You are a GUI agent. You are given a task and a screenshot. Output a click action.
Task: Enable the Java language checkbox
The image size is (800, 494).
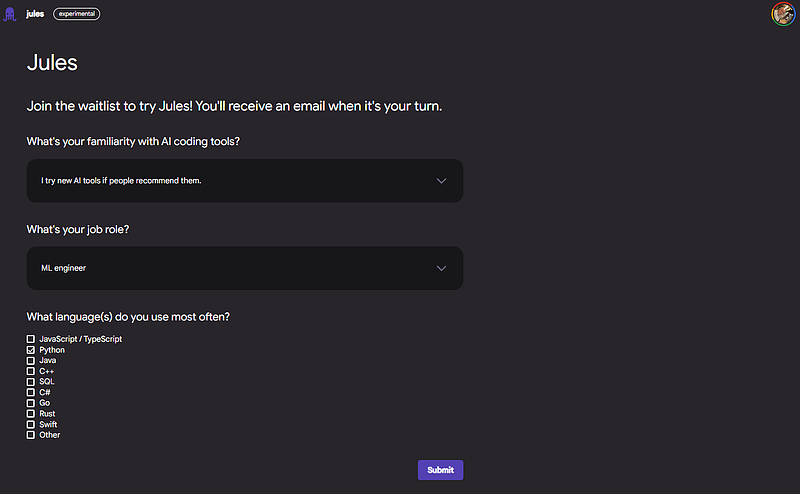(31, 361)
